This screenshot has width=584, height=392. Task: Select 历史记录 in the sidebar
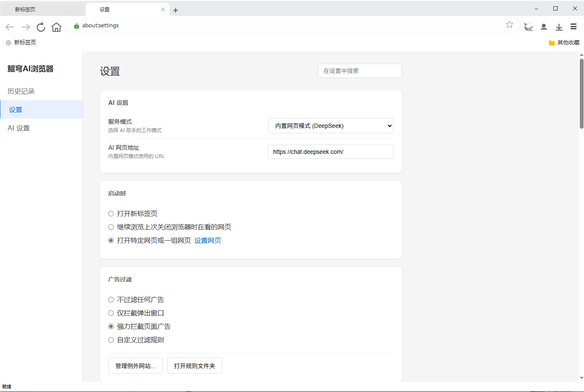click(21, 91)
